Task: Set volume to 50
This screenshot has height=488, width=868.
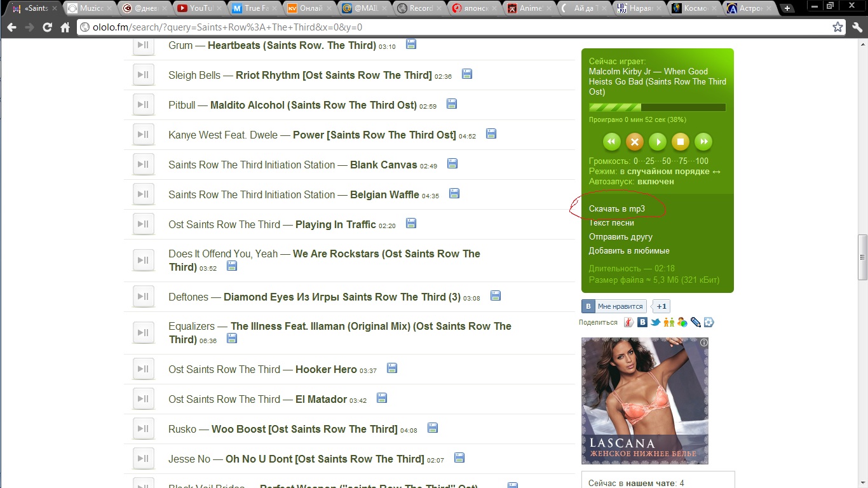Action: [667, 161]
